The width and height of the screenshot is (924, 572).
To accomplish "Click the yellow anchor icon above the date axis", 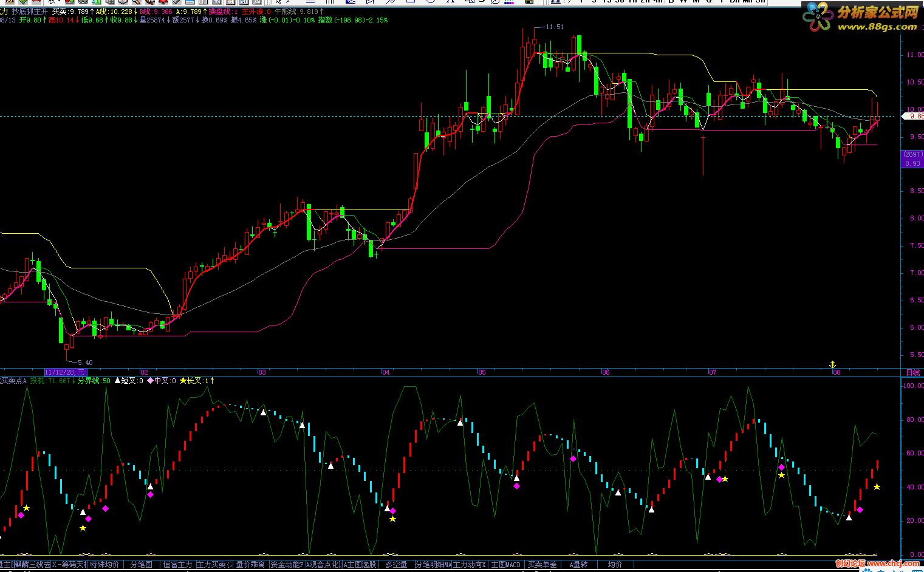I will [x=833, y=364].
